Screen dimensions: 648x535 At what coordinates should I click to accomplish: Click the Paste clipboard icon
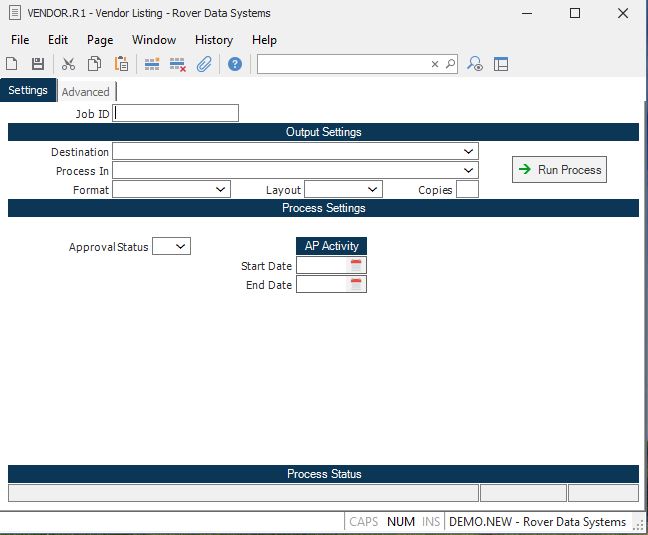click(x=121, y=64)
